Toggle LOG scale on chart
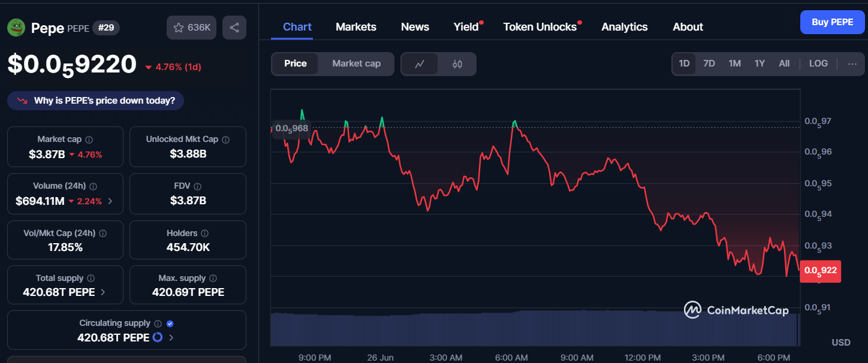This screenshot has width=868, height=363. tap(818, 63)
